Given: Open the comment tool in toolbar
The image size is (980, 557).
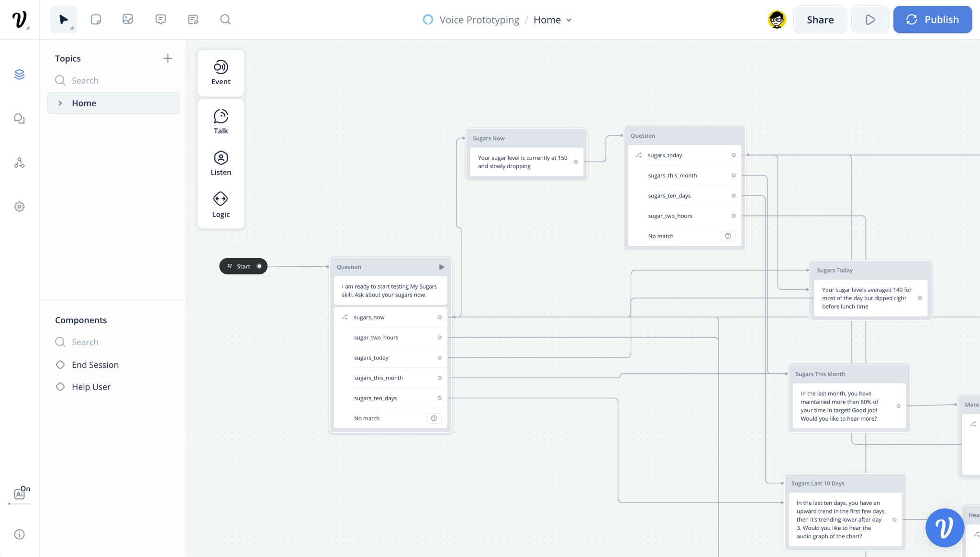Looking at the screenshot, I should pyautogui.click(x=161, y=20).
